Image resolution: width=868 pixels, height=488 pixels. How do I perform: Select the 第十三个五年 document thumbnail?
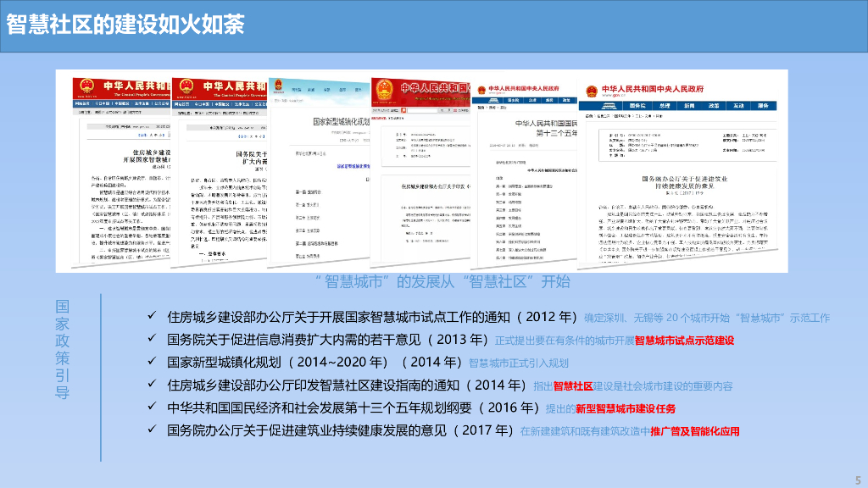point(524,175)
